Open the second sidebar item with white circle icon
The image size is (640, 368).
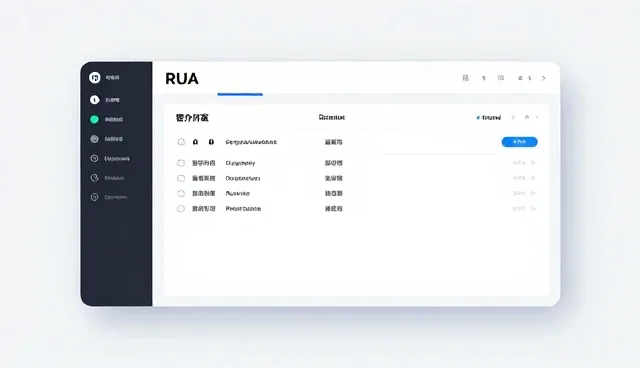tap(105, 100)
